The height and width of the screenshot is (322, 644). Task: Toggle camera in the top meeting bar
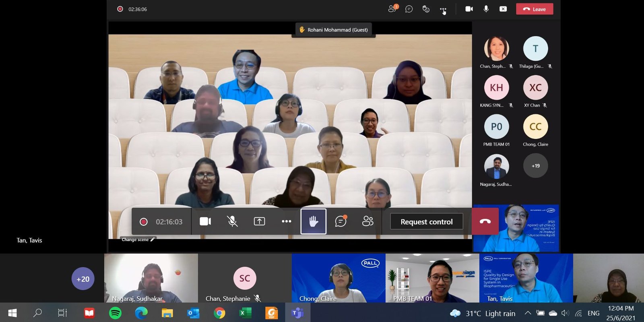pyautogui.click(x=469, y=9)
